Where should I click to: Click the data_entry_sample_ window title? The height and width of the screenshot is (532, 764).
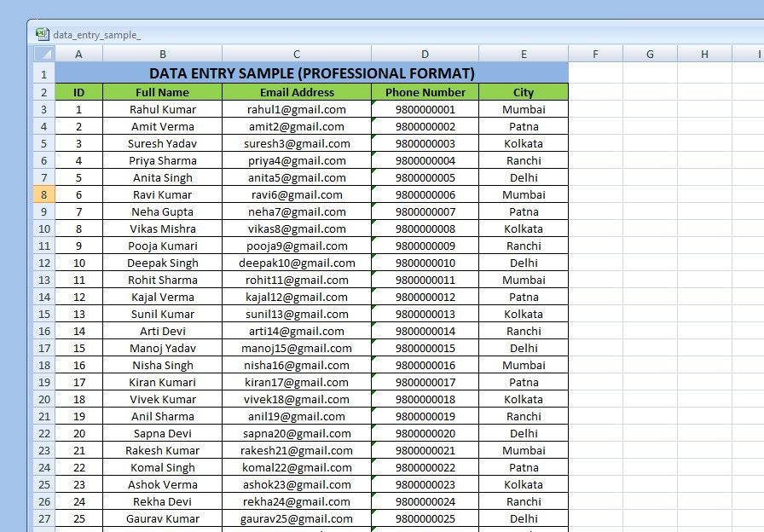96,35
